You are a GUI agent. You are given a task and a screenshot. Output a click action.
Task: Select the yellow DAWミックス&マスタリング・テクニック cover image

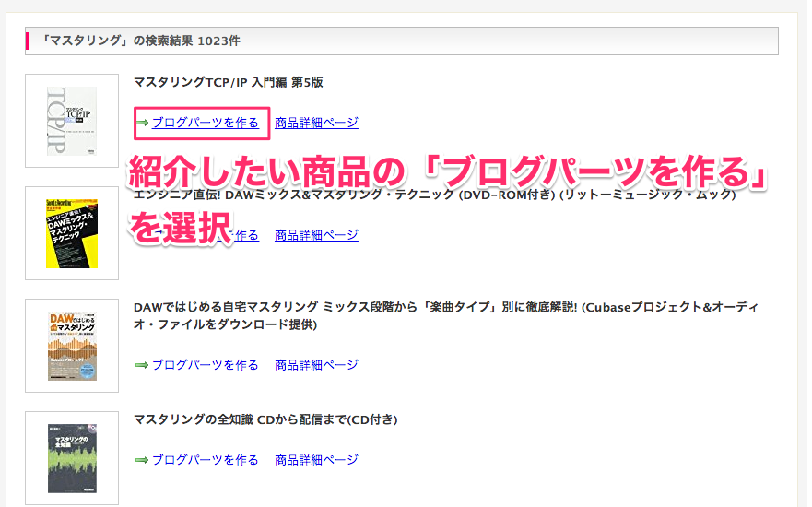(72, 233)
